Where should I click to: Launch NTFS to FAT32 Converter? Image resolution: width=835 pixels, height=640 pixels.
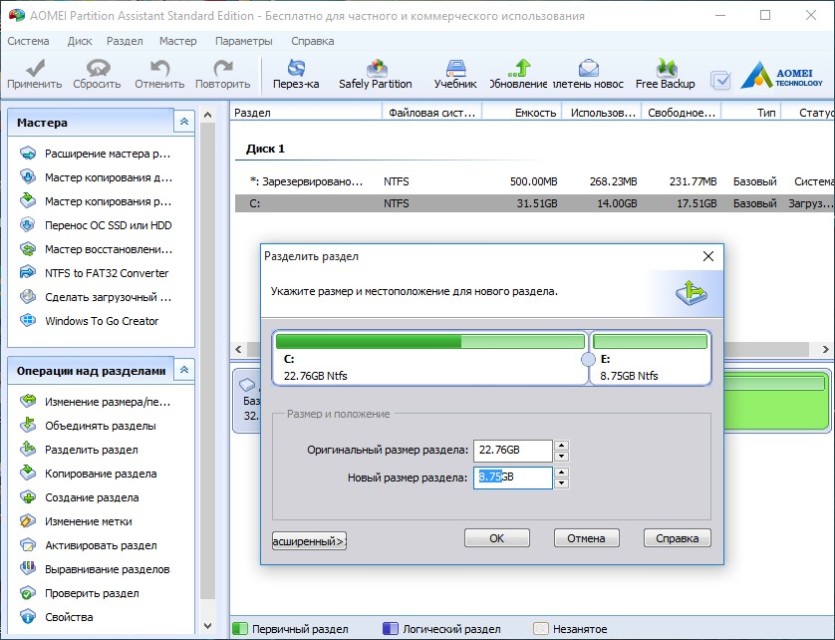94,273
